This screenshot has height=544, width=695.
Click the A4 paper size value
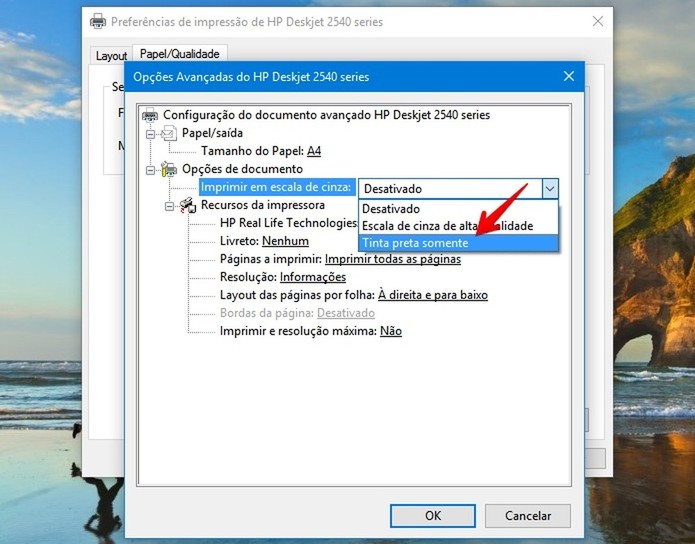click(x=314, y=151)
